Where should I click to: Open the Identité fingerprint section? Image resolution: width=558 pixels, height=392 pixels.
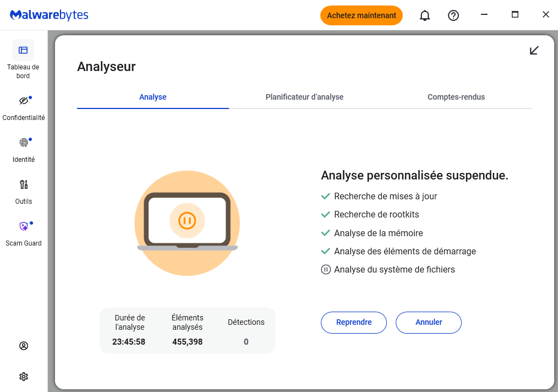click(x=24, y=143)
